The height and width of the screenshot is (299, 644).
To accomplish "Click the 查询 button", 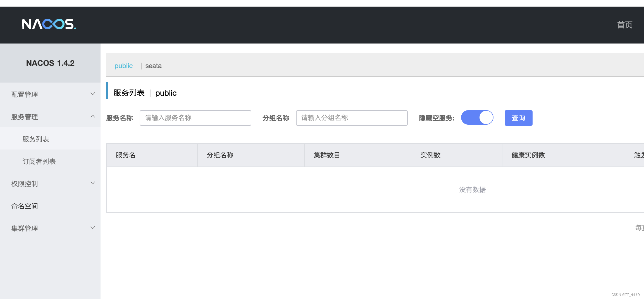I will tap(519, 118).
